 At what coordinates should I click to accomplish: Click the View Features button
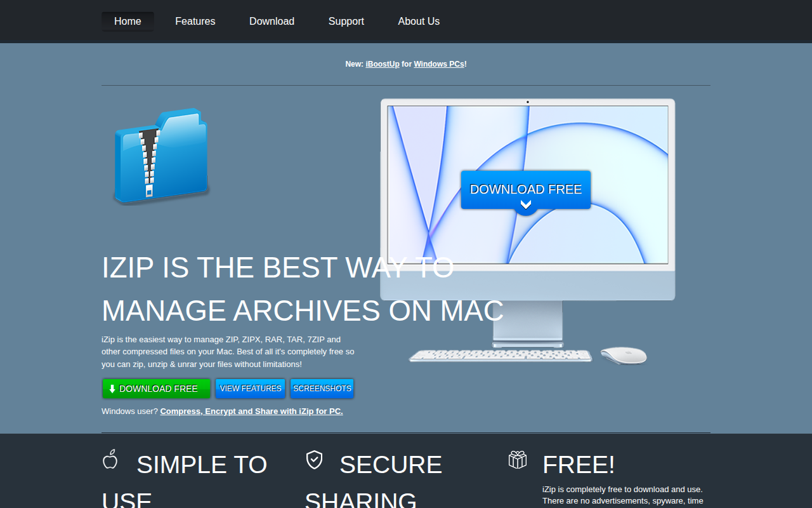(251, 389)
